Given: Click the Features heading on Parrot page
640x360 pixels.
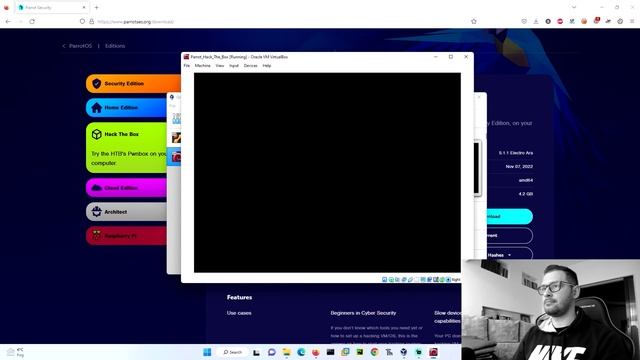Looking at the screenshot, I should click(x=239, y=298).
